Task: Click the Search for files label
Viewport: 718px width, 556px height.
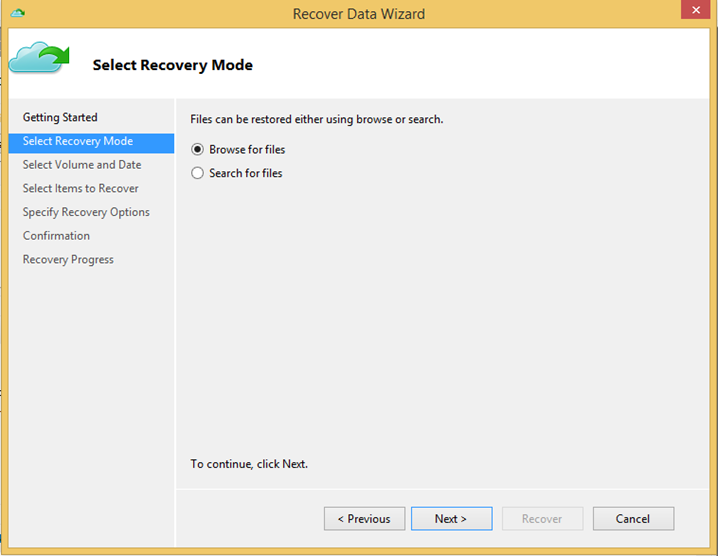Action: [x=245, y=173]
